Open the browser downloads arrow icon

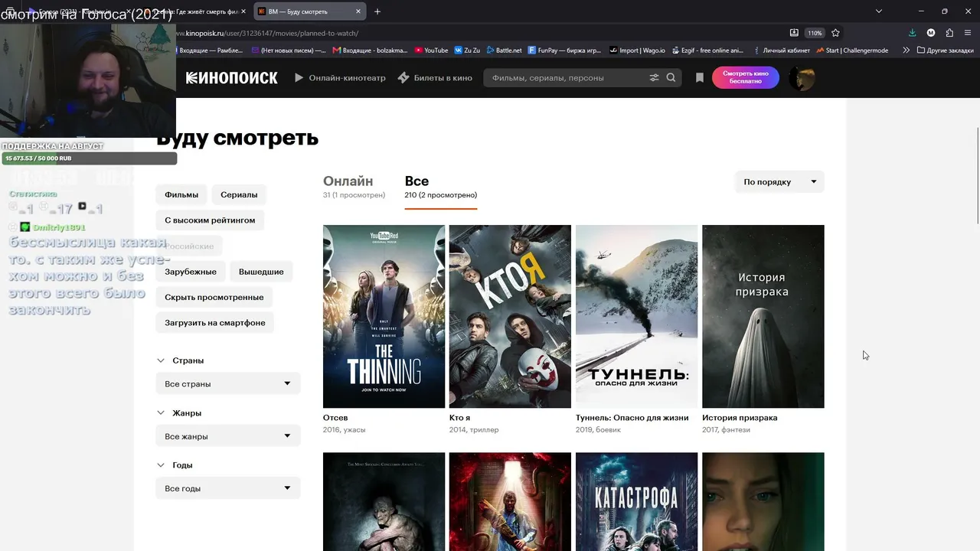click(913, 33)
